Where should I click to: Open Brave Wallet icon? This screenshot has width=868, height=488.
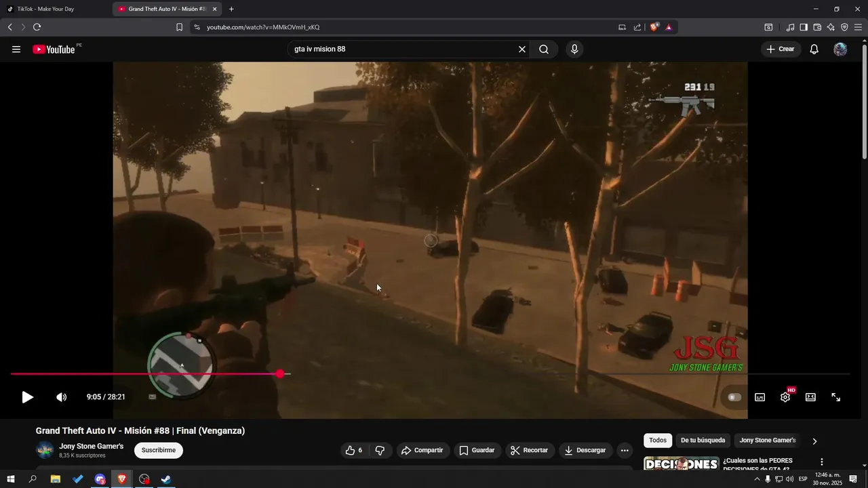tap(817, 27)
